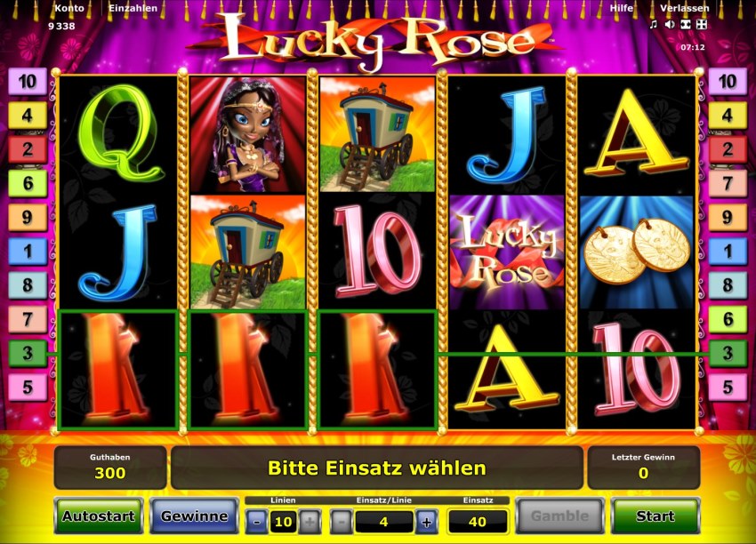The height and width of the screenshot is (544, 756).
Task: Open the Hilfe menu
Action: click(622, 8)
